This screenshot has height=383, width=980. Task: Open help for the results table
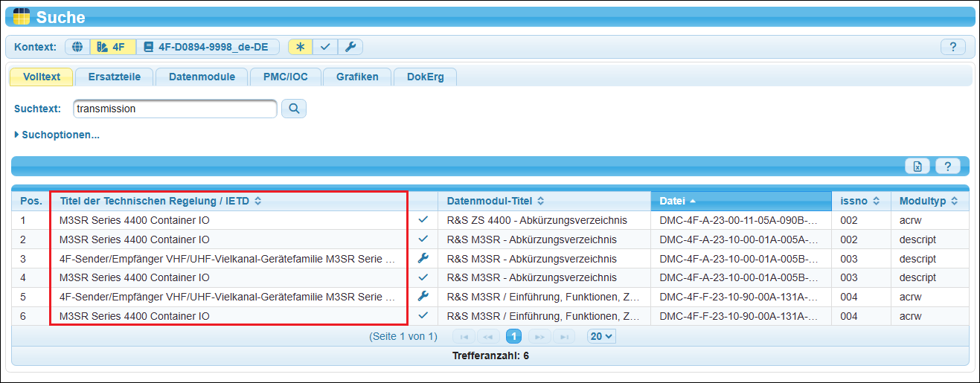(947, 167)
